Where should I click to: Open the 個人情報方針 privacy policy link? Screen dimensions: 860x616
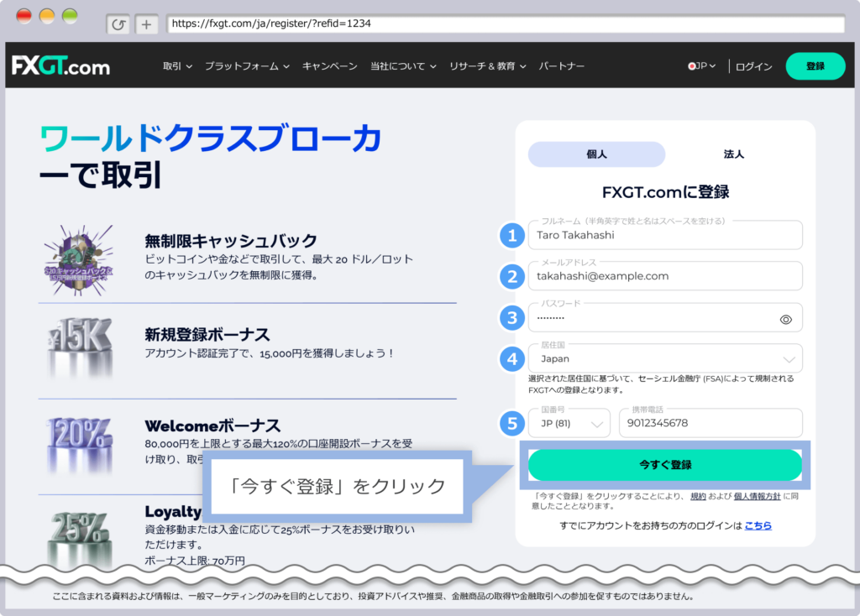(x=757, y=496)
